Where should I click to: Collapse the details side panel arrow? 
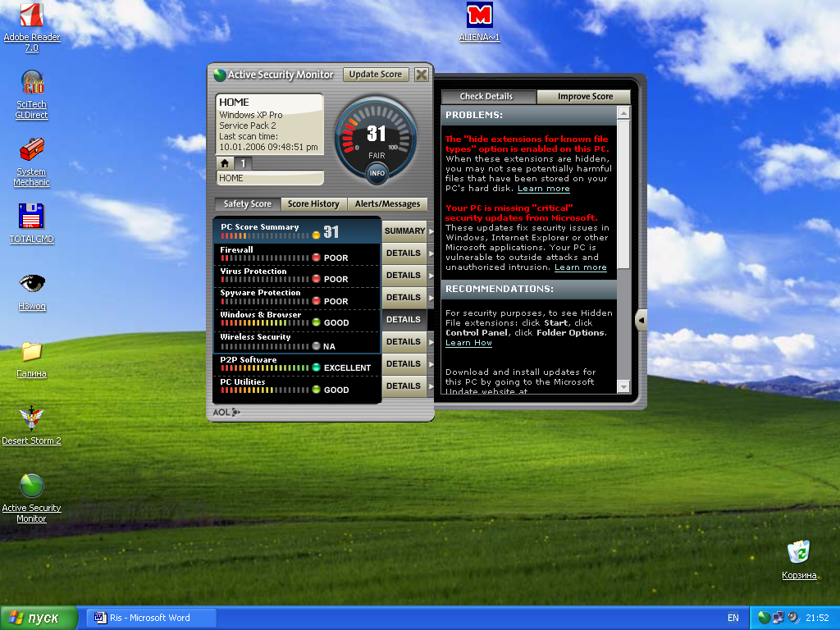tap(641, 321)
